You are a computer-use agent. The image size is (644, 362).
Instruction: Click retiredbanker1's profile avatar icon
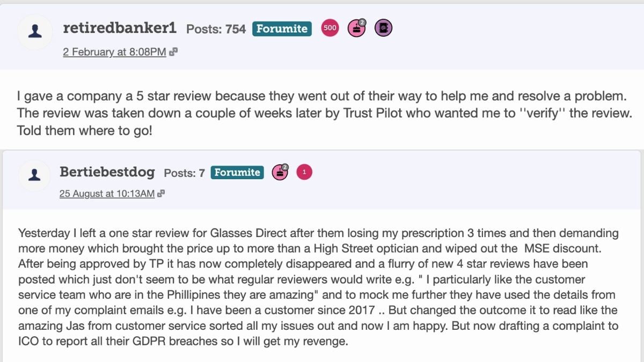pyautogui.click(x=35, y=32)
